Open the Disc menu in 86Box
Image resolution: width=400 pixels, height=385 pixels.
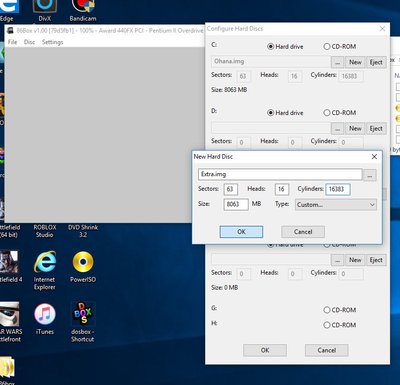29,42
